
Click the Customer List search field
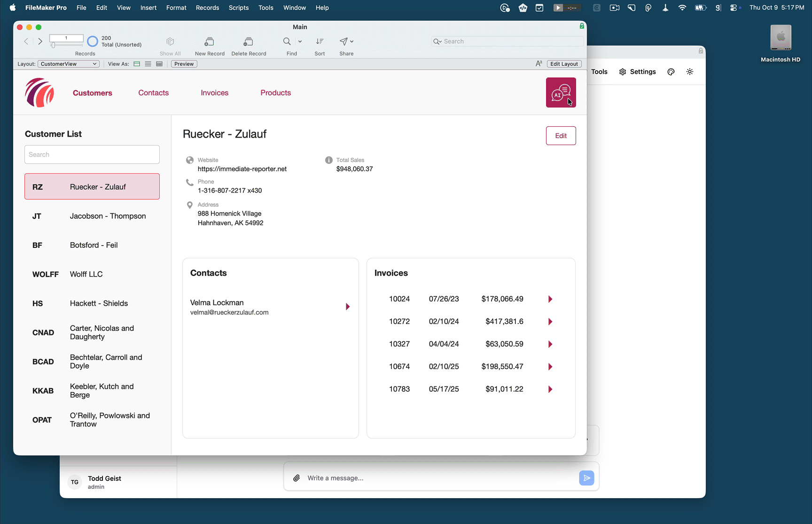92,154
